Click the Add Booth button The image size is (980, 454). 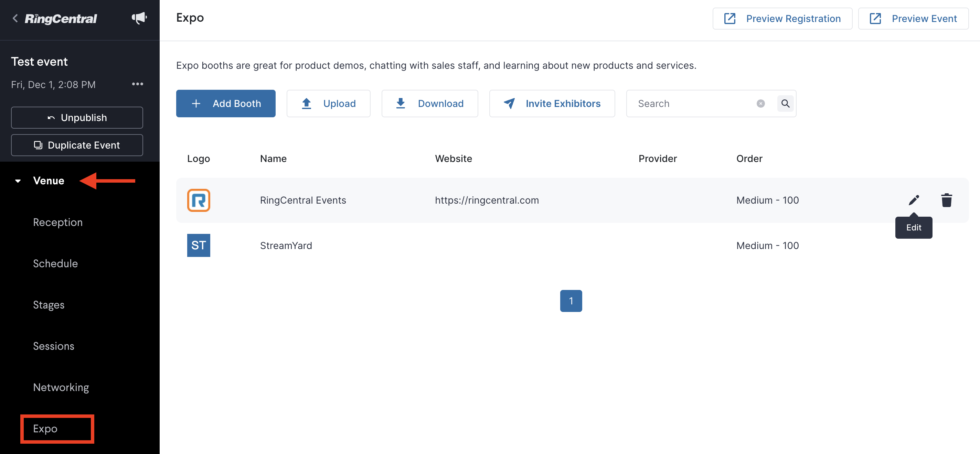(226, 104)
